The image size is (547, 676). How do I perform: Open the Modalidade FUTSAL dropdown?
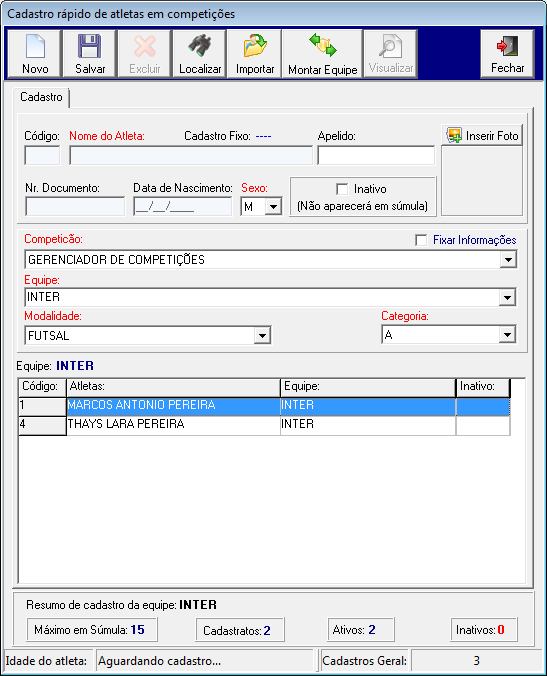[x=262, y=335]
